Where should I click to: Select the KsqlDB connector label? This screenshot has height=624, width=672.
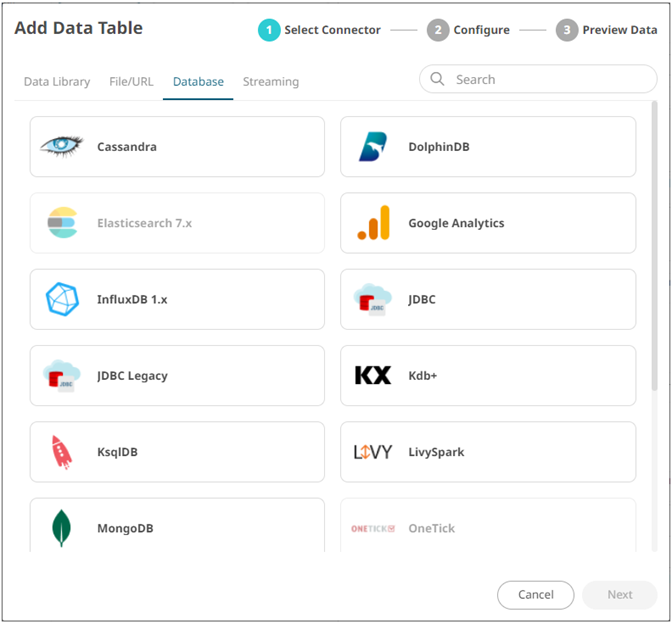117,452
